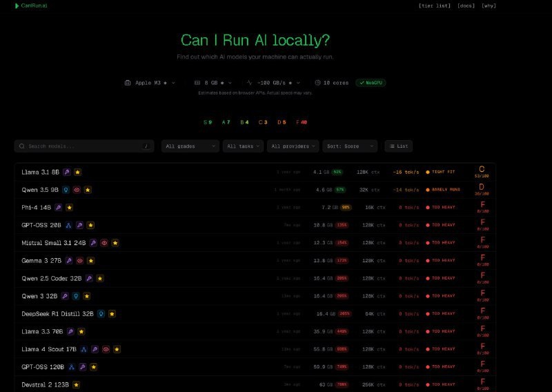The height and width of the screenshot is (392, 552).
Task: Click the search models input field
Action: click(84, 146)
